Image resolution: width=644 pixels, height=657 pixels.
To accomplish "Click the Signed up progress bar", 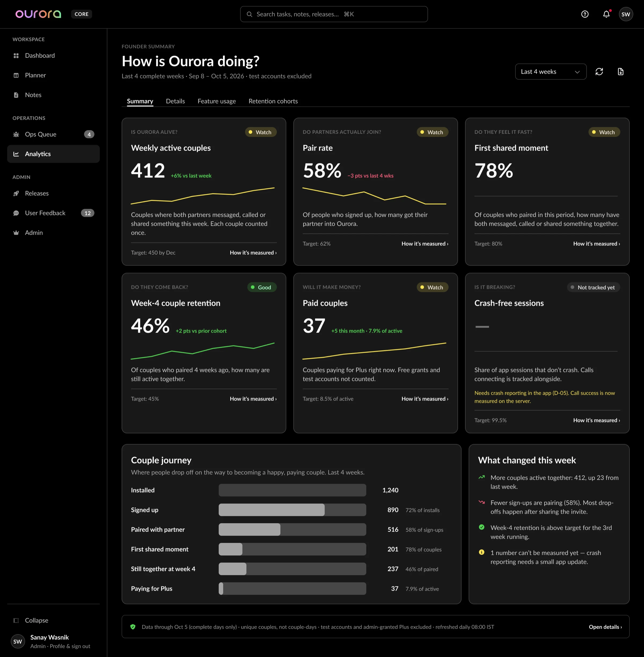I will coord(292,510).
